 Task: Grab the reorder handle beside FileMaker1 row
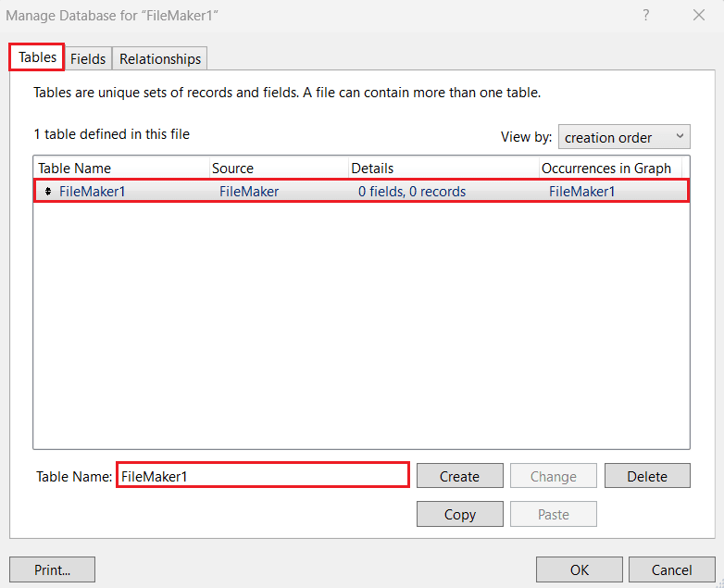coord(48,192)
